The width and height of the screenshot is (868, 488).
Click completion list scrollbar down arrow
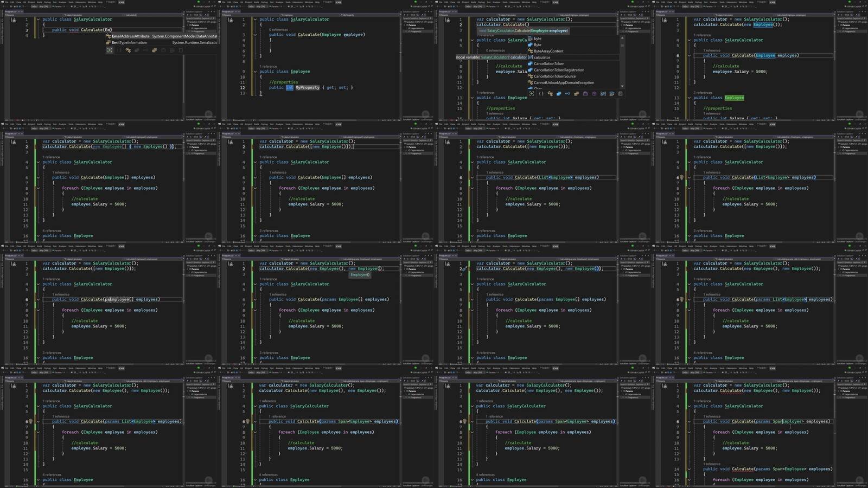622,86
